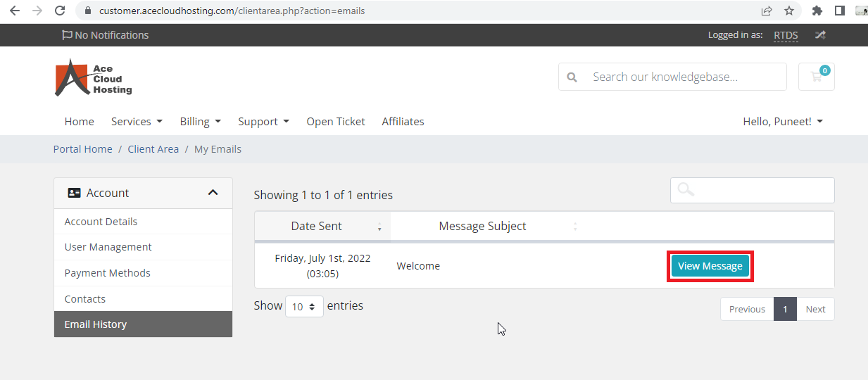
Task: Click the shuffle icon next to RTDS
Action: click(x=820, y=34)
